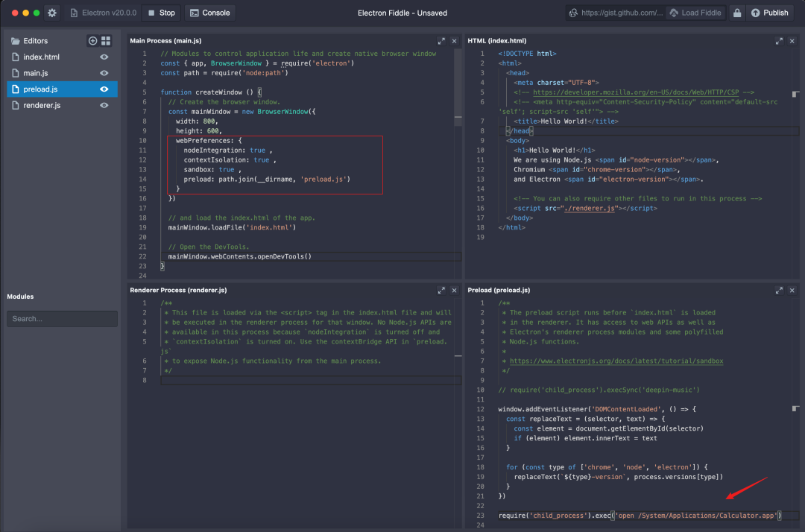Stop the running fiddle
The width and height of the screenshot is (805, 532).
click(x=161, y=13)
